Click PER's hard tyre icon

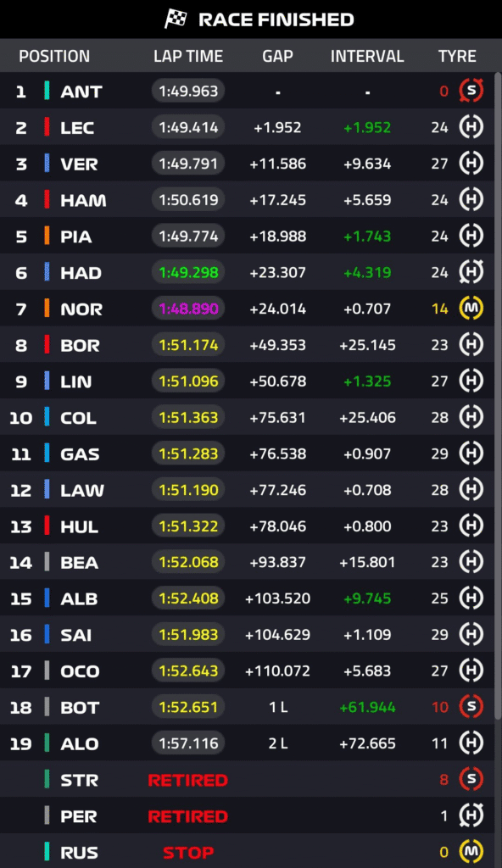pyautogui.click(x=471, y=815)
